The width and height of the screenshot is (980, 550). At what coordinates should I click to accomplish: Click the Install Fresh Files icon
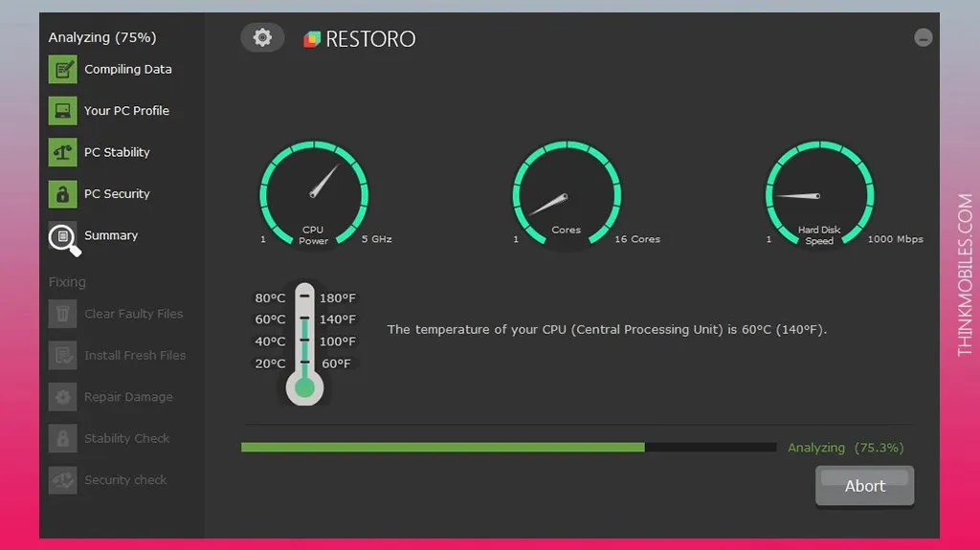(x=62, y=355)
